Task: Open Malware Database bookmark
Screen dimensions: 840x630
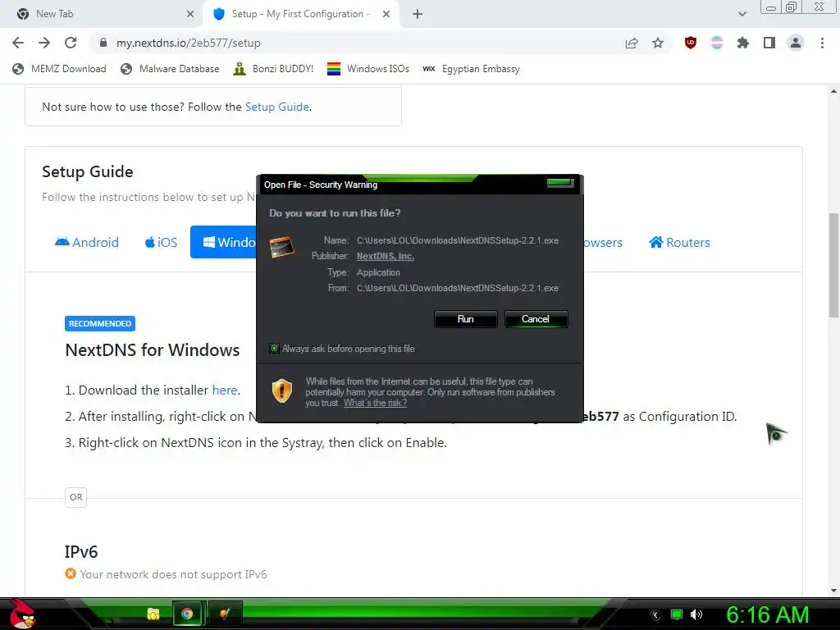Action: 171,69
